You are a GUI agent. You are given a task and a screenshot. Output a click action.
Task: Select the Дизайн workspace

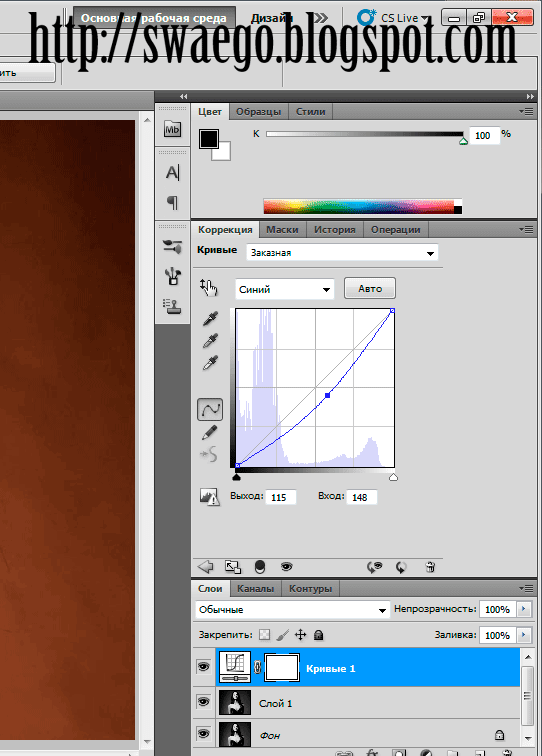pyautogui.click(x=272, y=18)
